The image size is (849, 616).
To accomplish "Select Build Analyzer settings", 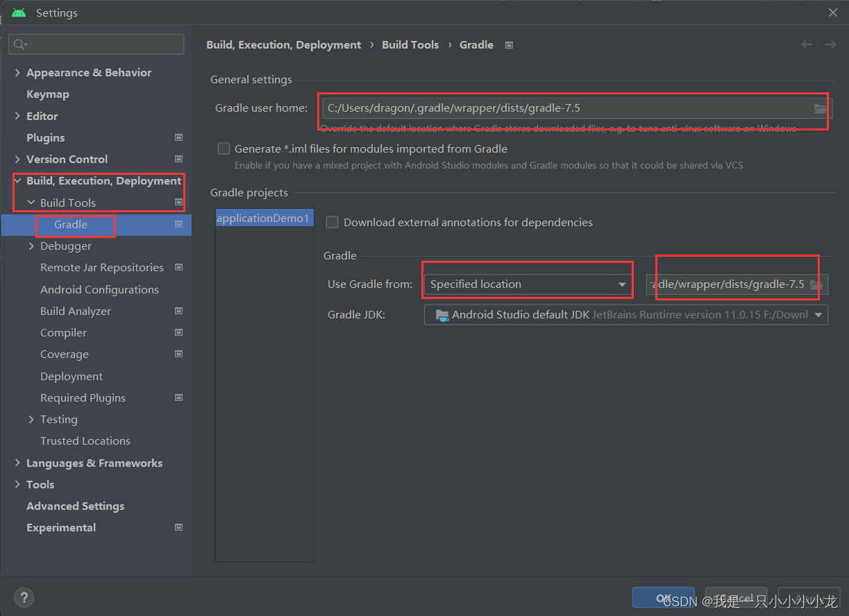I will (76, 311).
